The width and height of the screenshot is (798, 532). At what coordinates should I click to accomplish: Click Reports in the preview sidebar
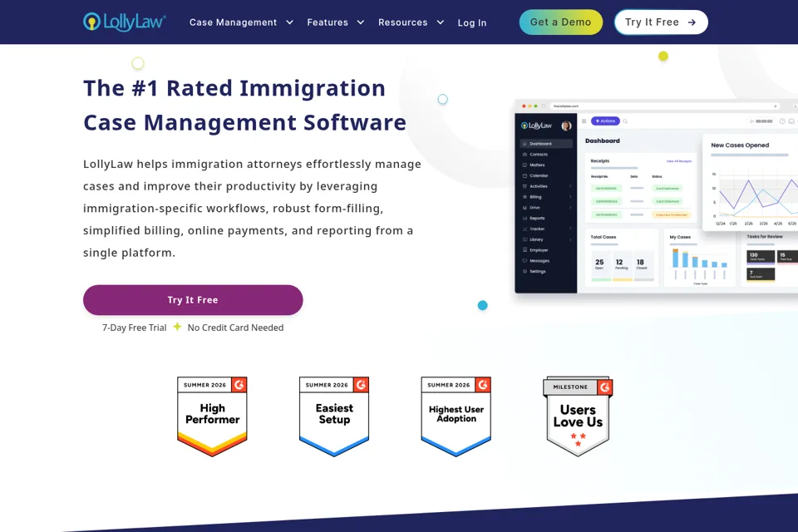tap(537, 218)
